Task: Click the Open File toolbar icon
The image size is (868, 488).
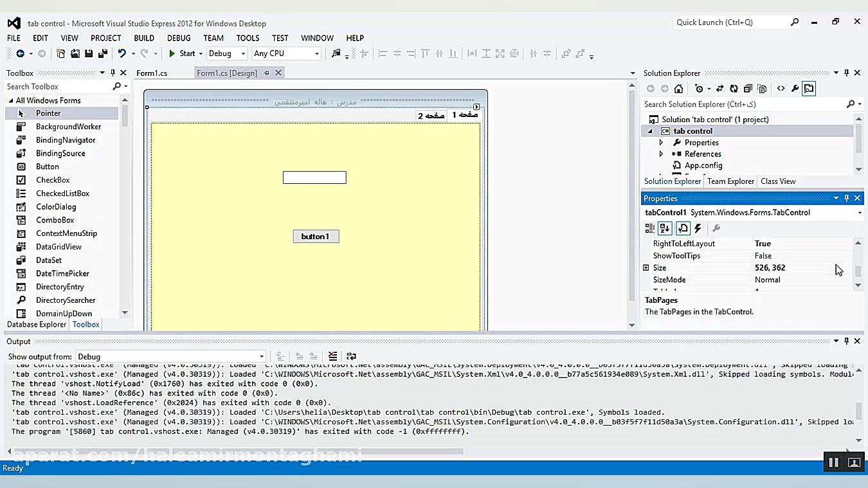Action: pos(75,54)
